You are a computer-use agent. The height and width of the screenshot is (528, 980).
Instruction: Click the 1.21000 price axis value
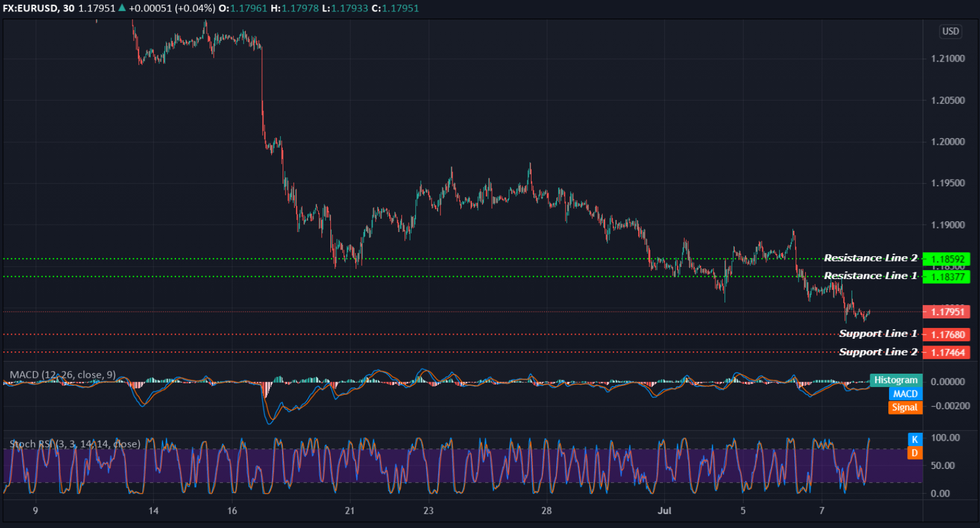coord(948,59)
